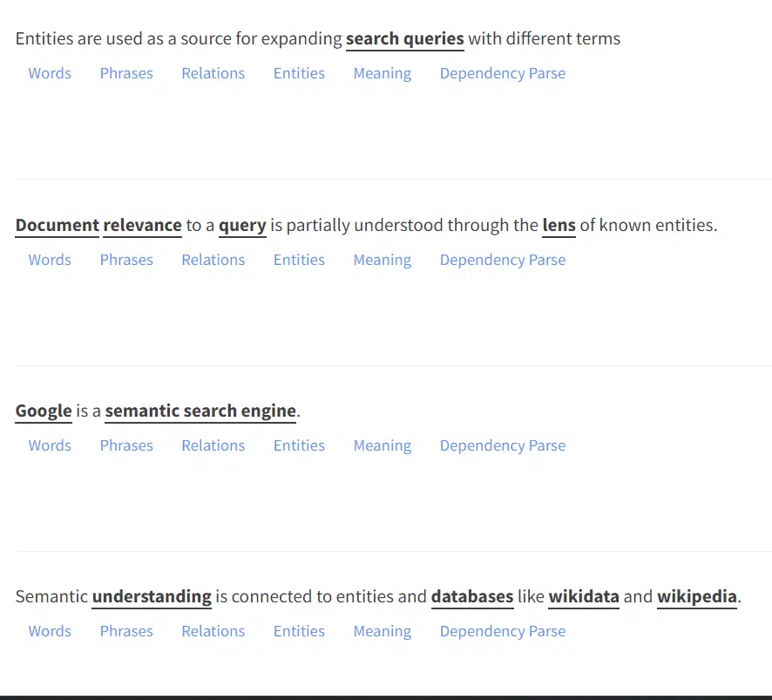772x700 pixels.
Task: Click the underlined word 'Document'
Action: pos(58,226)
